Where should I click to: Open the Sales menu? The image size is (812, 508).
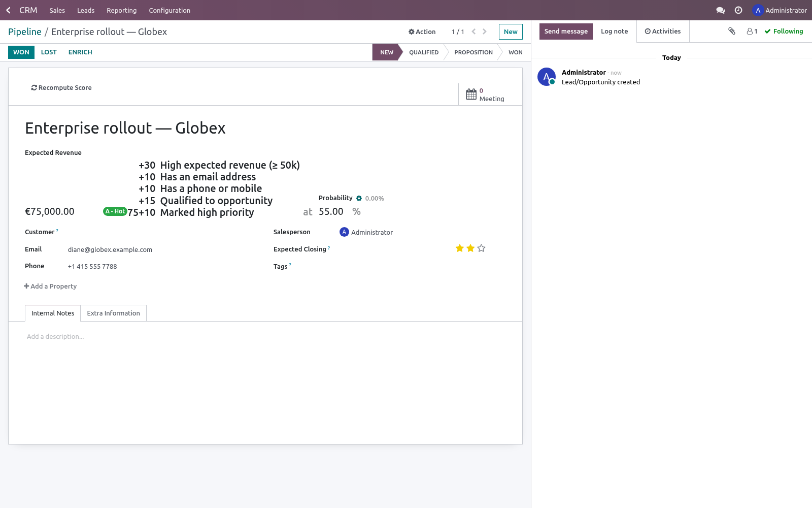[x=57, y=10]
